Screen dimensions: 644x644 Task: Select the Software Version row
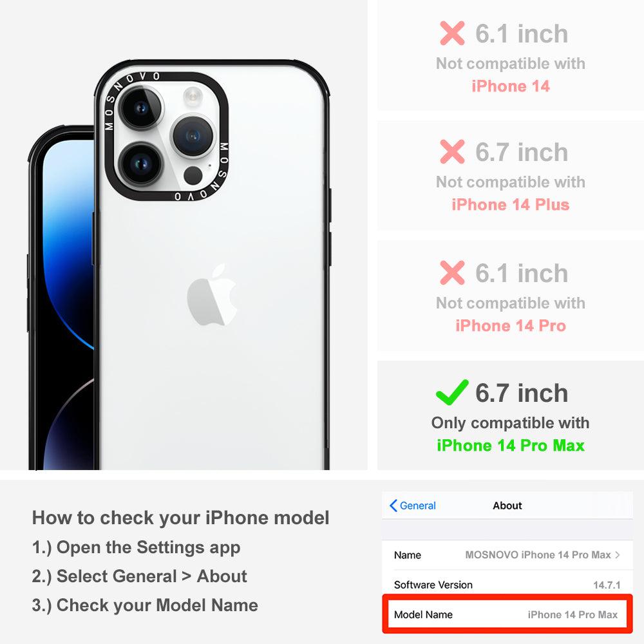click(x=507, y=585)
